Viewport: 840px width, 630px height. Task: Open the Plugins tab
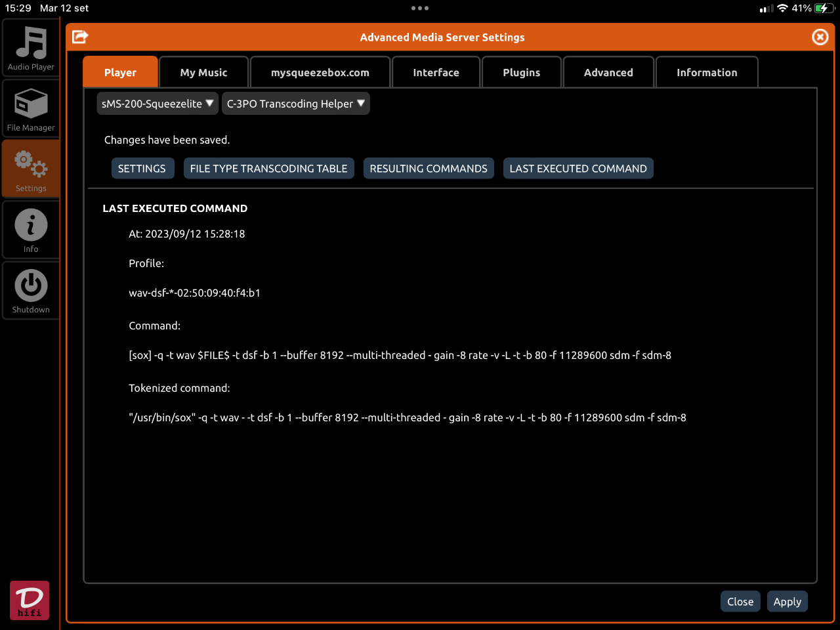click(522, 72)
